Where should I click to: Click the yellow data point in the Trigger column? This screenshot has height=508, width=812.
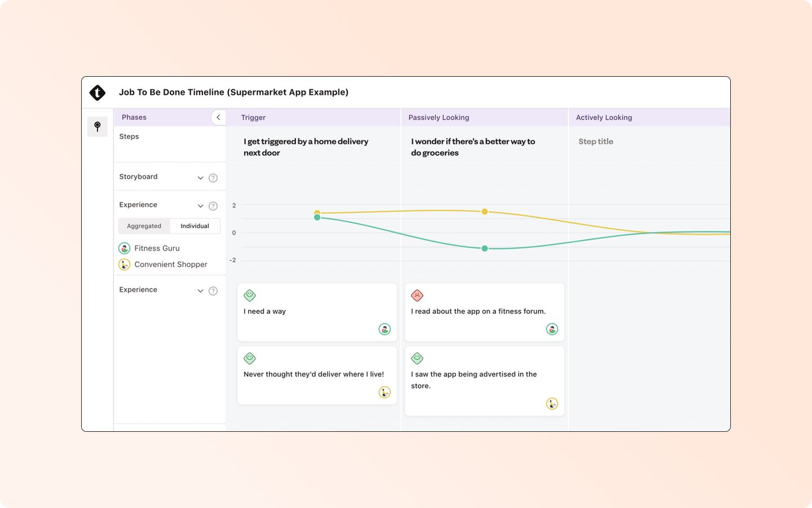[317, 212]
